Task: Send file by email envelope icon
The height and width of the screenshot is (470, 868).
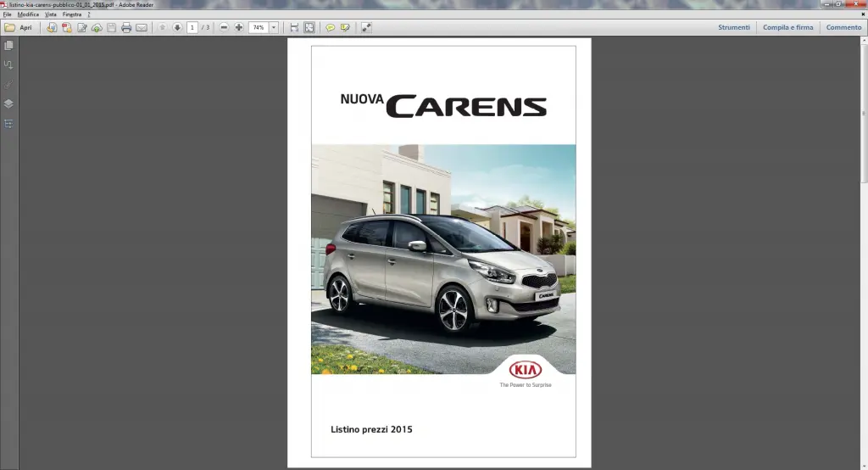Action: pos(142,27)
